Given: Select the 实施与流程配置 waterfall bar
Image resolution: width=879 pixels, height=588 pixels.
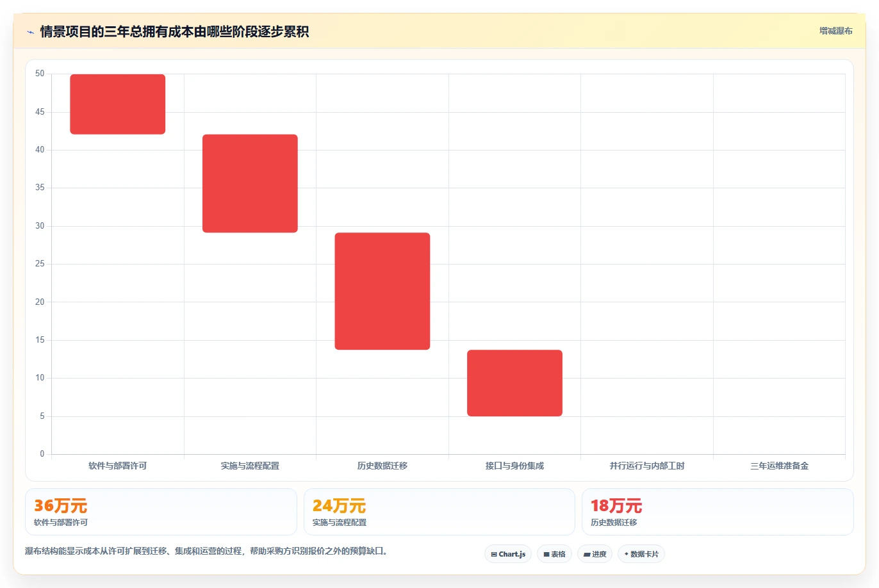Looking at the screenshot, I should (x=250, y=183).
